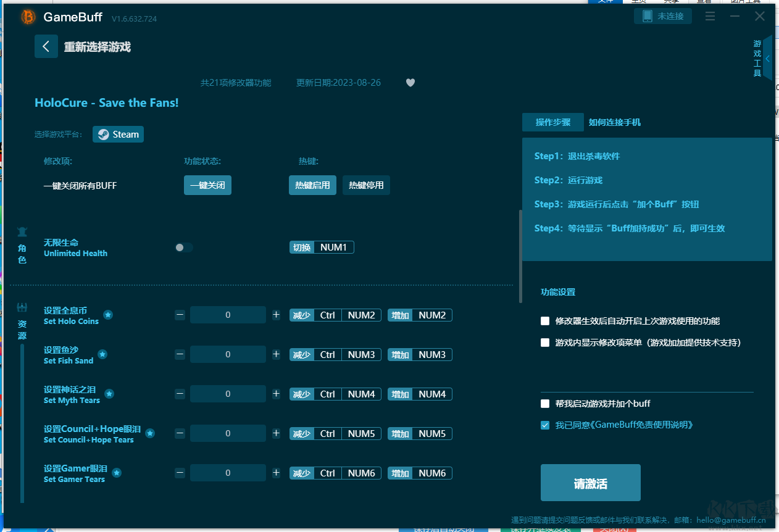Screen dimensions: 779x532
Task: Increase Fish Sand with plus button
Action: click(x=276, y=354)
